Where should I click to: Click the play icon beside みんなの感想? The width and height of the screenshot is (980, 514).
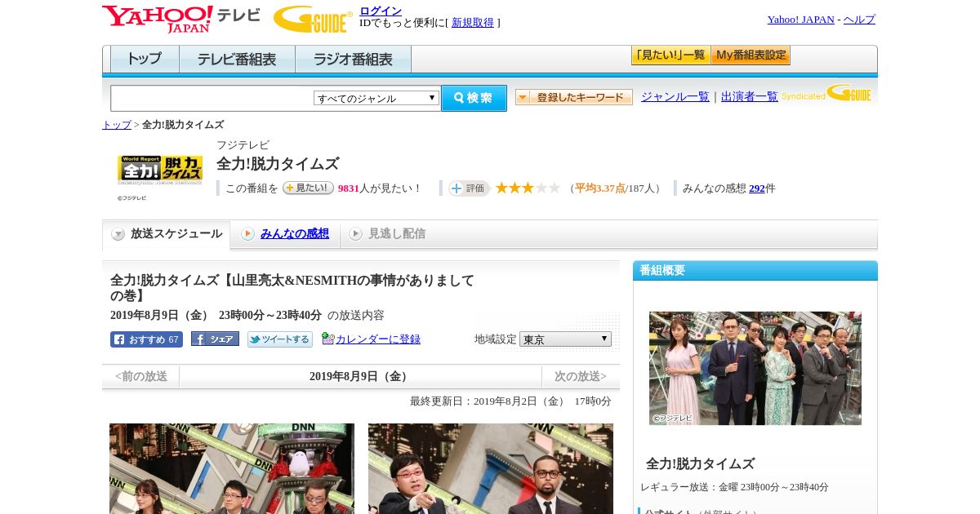(247, 234)
